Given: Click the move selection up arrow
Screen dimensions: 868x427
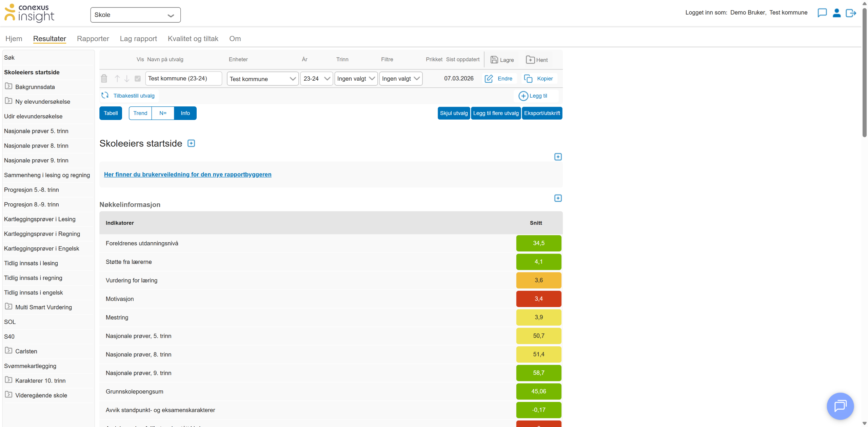Looking at the screenshot, I should coord(117,79).
